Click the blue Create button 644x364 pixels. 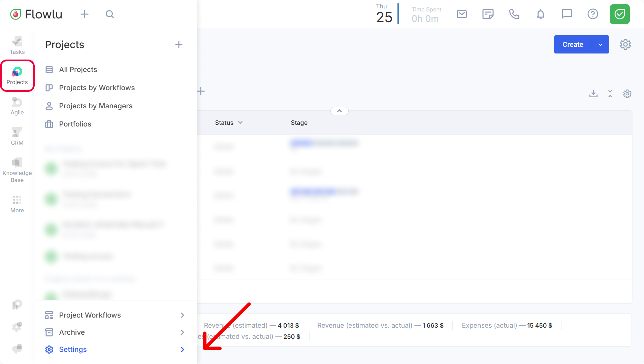click(x=573, y=44)
